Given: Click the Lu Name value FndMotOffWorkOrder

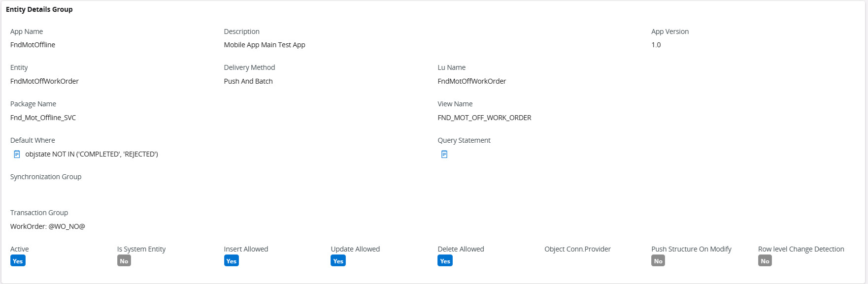Looking at the screenshot, I should [x=472, y=81].
